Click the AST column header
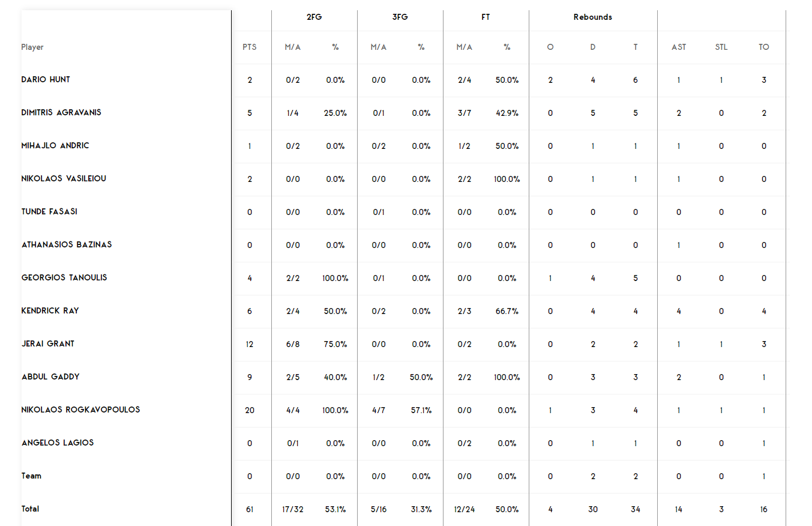 point(679,47)
